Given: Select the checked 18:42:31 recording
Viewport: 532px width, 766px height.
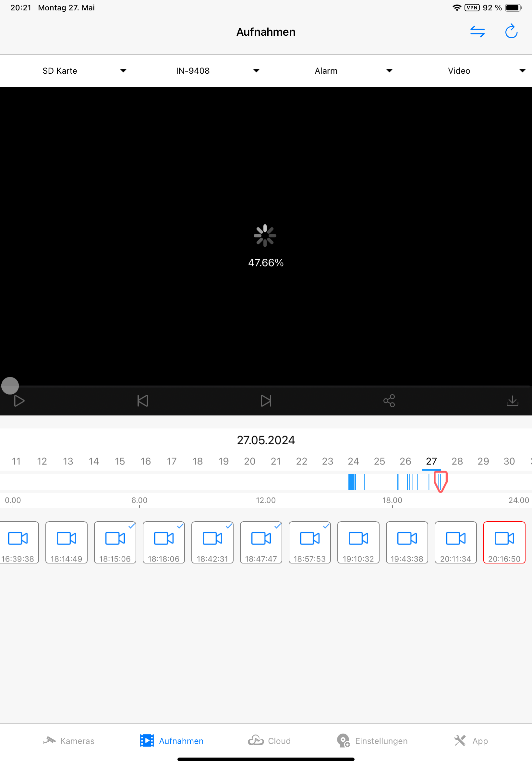Looking at the screenshot, I should [212, 543].
